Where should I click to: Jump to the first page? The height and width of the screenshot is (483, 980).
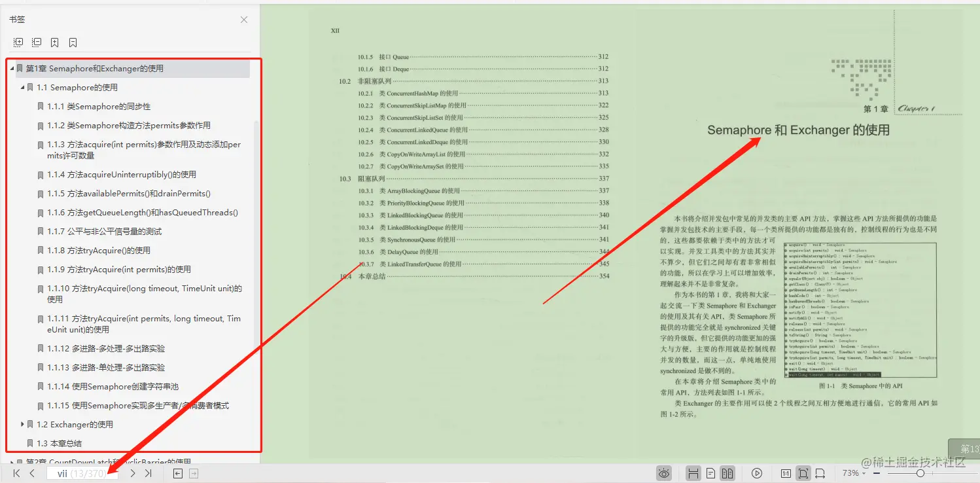coord(17,473)
